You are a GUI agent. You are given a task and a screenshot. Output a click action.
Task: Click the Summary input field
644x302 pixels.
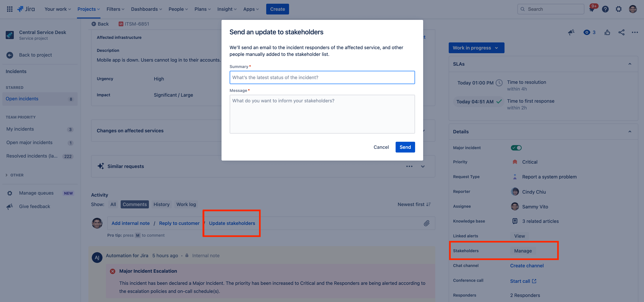[x=322, y=77]
